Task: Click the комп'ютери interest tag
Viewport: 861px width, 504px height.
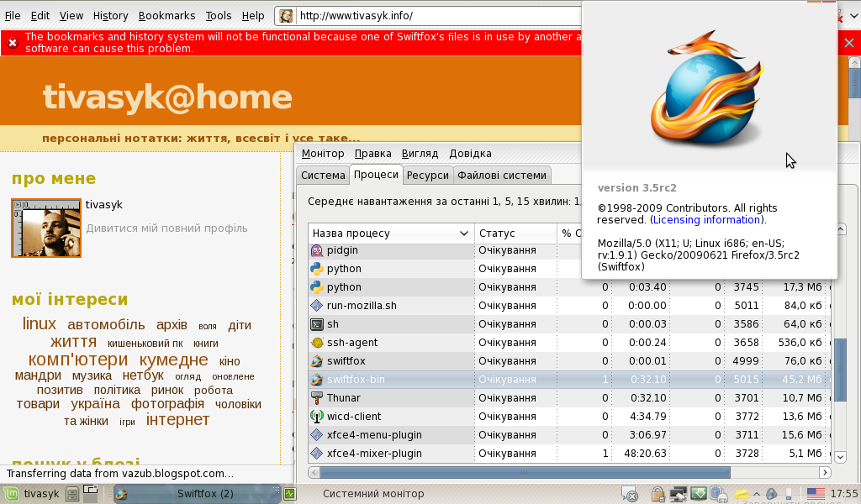Action: click(78, 360)
